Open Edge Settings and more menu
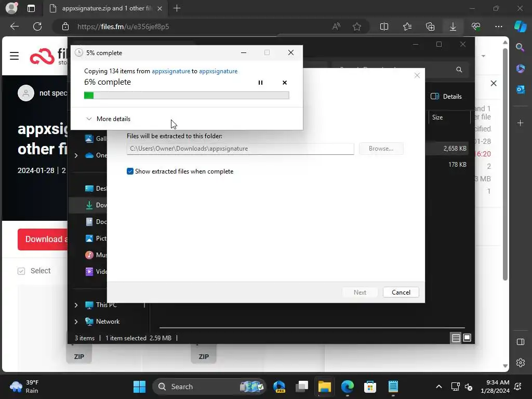This screenshot has height=399, width=532. (498, 26)
